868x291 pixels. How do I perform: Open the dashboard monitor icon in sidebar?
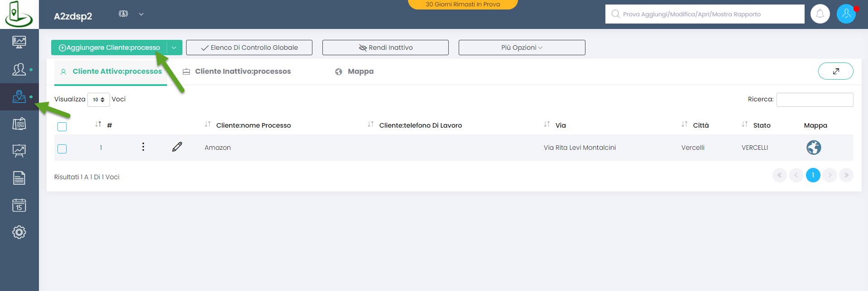[x=19, y=42]
